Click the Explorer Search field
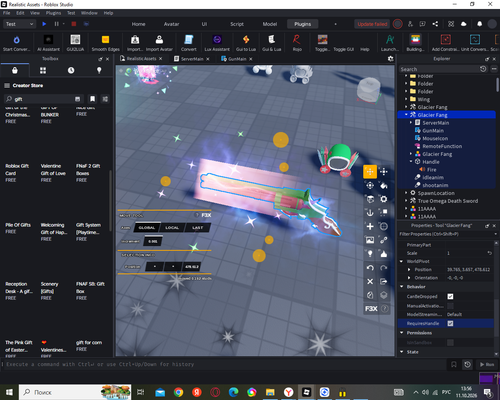500x400 pixels. 439,69
